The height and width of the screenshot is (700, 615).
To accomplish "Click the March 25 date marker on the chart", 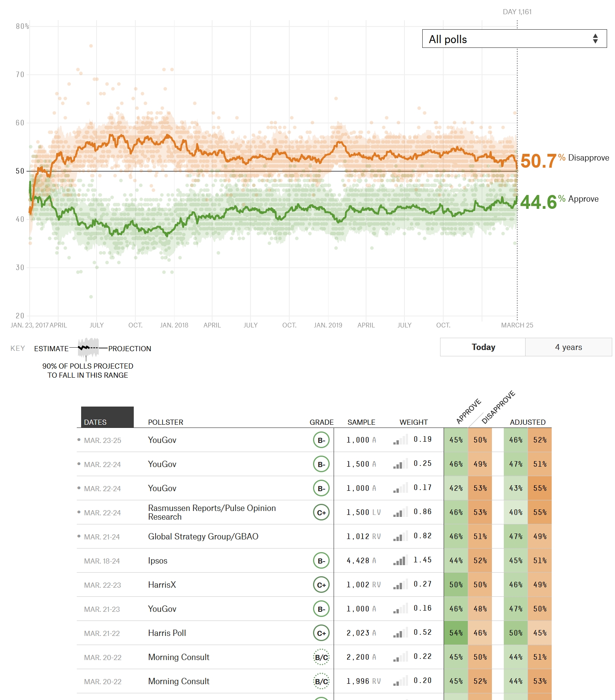I will click(517, 325).
